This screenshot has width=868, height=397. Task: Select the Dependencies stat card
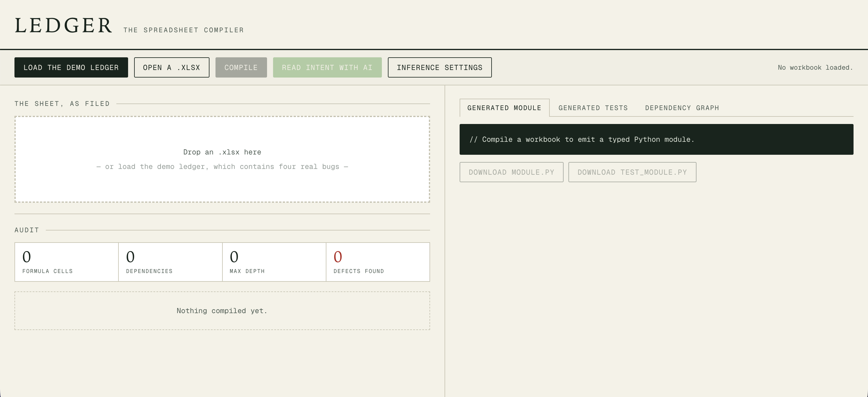click(170, 262)
